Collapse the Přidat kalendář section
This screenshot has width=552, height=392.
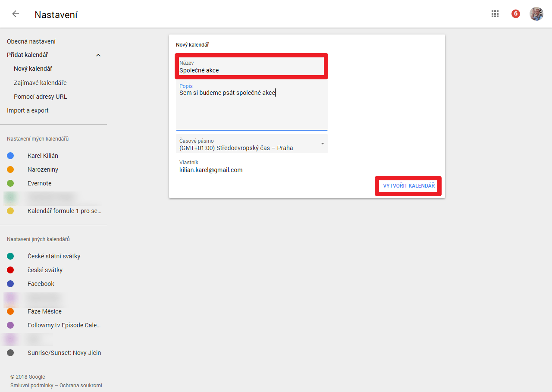[x=98, y=55]
